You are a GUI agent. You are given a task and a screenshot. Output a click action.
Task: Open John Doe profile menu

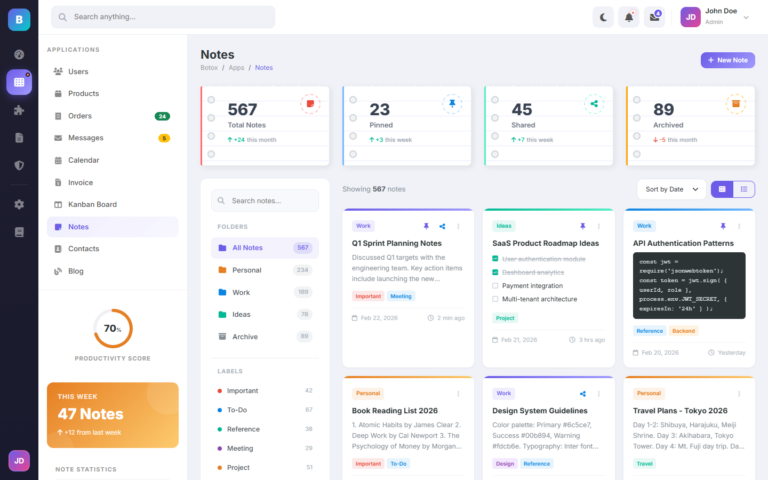point(718,16)
